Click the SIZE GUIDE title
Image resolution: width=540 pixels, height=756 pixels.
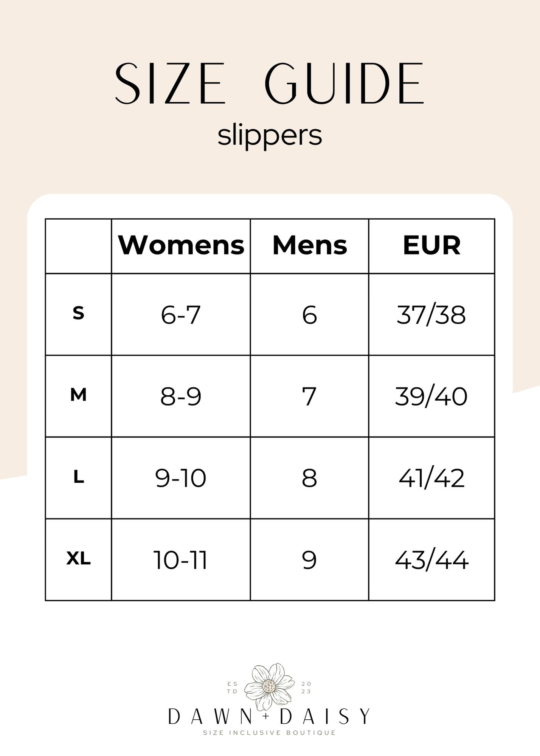tap(270, 83)
